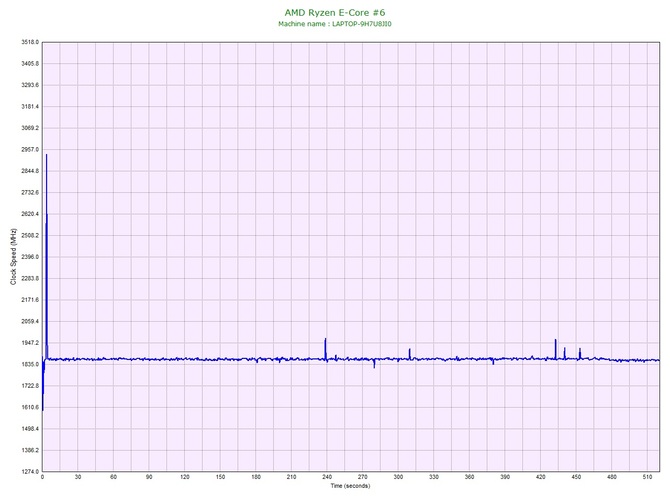The height and width of the screenshot is (503, 670).
Task: Click the 1274.0 y-axis value
Action: pos(30,471)
